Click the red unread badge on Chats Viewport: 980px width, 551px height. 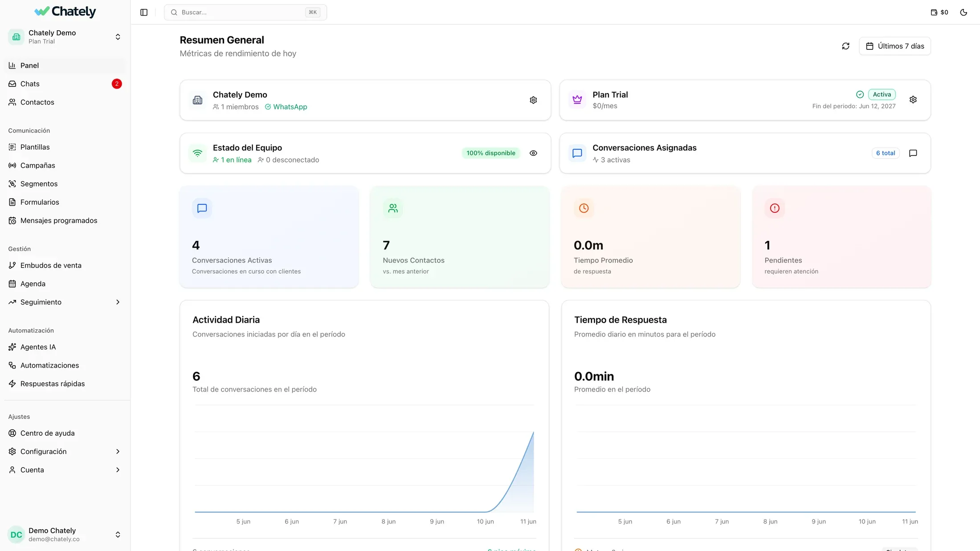pos(117,84)
